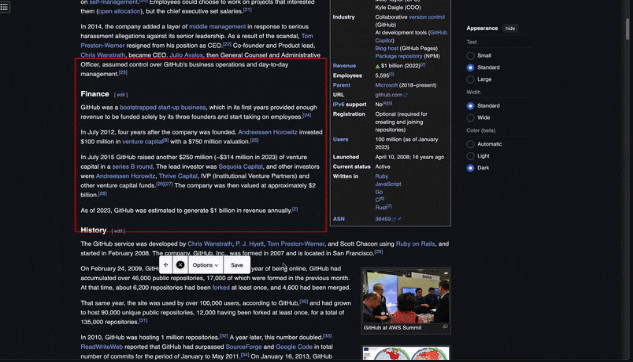The width and height of the screenshot is (633, 362).
Task: Open the P. J. Hyett link
Action: click(249, 244)
